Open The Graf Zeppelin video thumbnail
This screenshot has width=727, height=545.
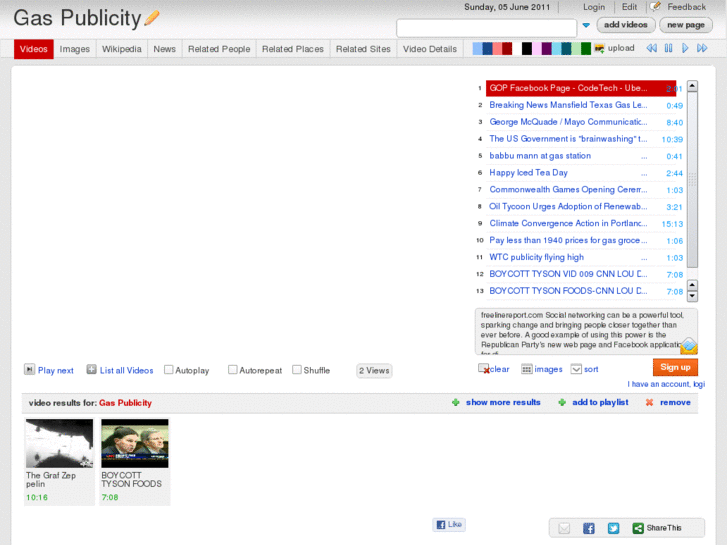[x=59, y=443]
